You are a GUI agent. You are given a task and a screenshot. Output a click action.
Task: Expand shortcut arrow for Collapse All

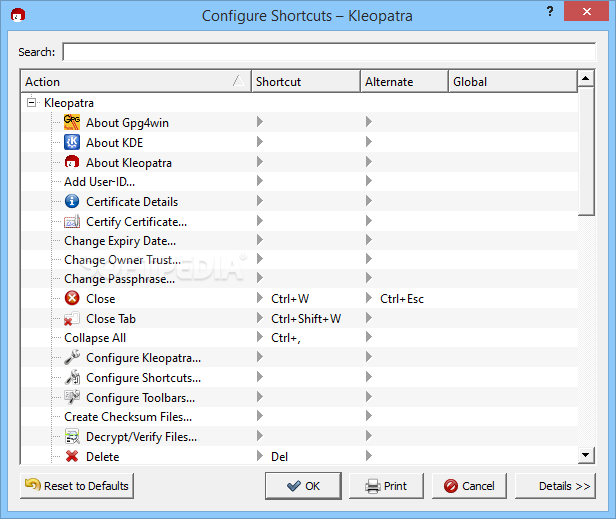(260, 337)
